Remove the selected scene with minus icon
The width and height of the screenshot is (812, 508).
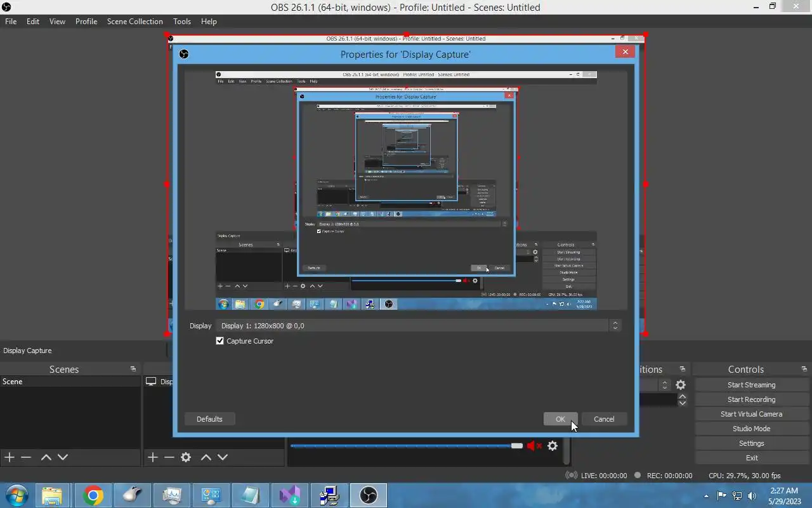click(26, 457)
